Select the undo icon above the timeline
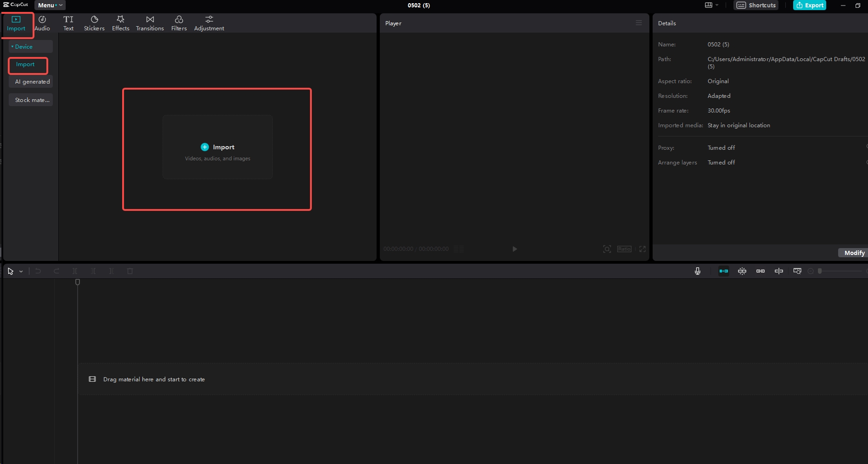This screenshot has width=868, height=464. pyautogui.click(x=38, y=271)
